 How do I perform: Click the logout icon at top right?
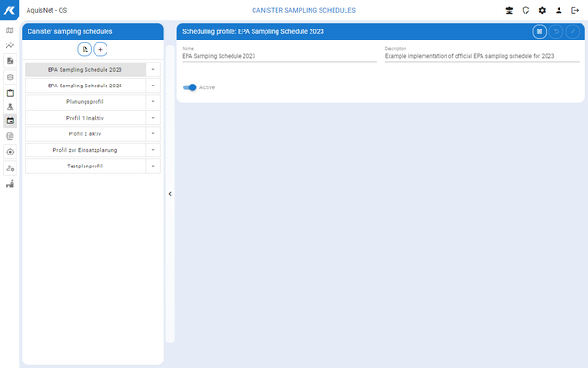coord(575,10)
